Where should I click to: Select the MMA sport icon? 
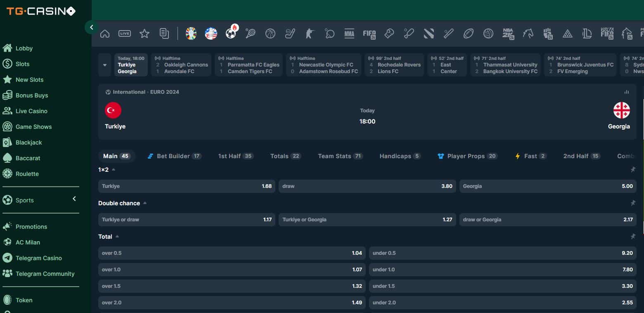point(349,33)
